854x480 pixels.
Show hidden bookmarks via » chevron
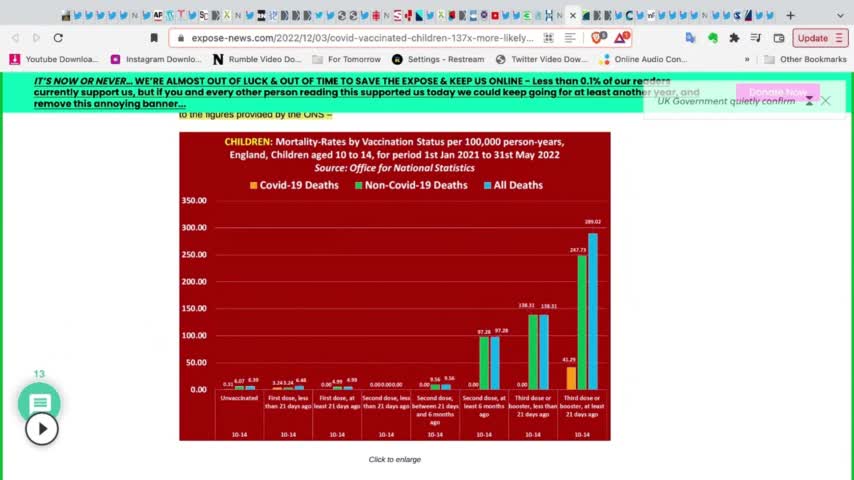(747, 59)
